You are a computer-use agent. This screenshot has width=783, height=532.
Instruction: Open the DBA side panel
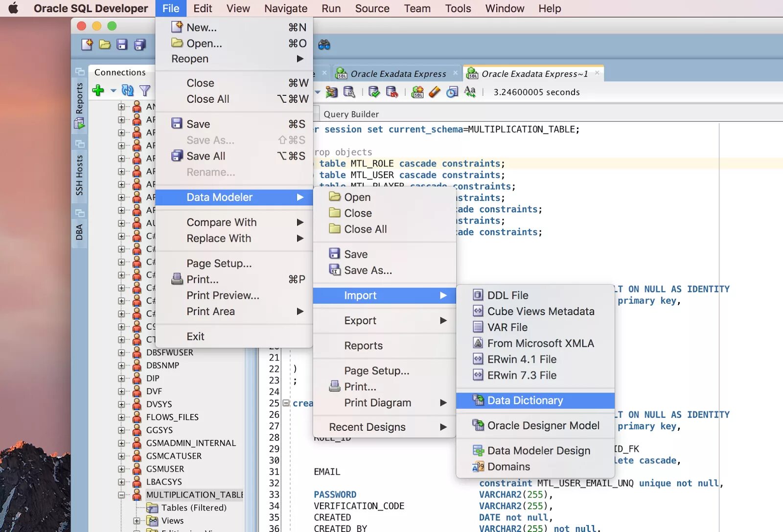point(79,232)
